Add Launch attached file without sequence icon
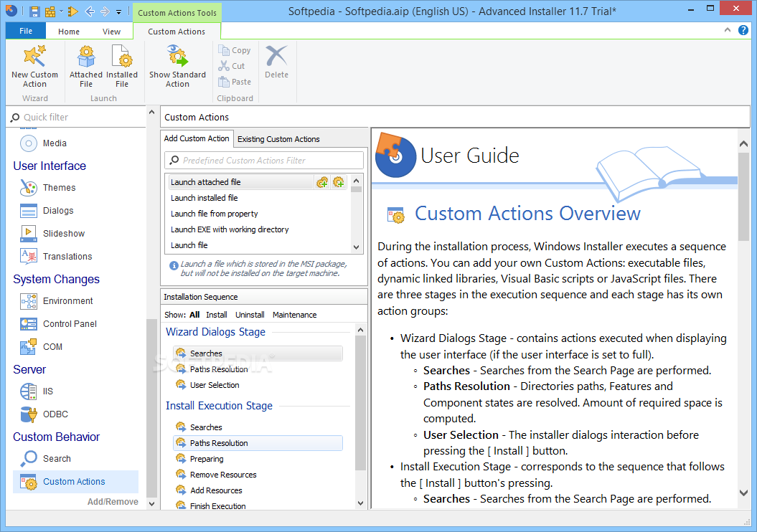 (339, 182)
